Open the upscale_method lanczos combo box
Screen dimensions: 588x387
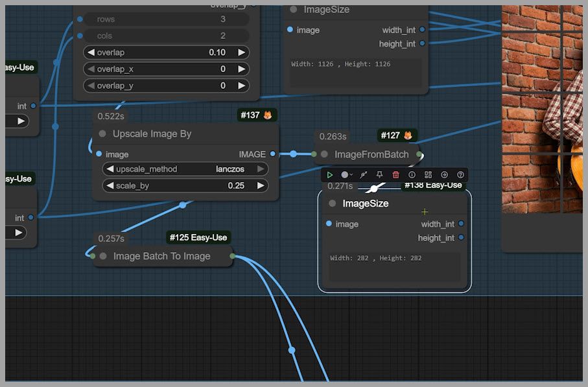[185, 169]
